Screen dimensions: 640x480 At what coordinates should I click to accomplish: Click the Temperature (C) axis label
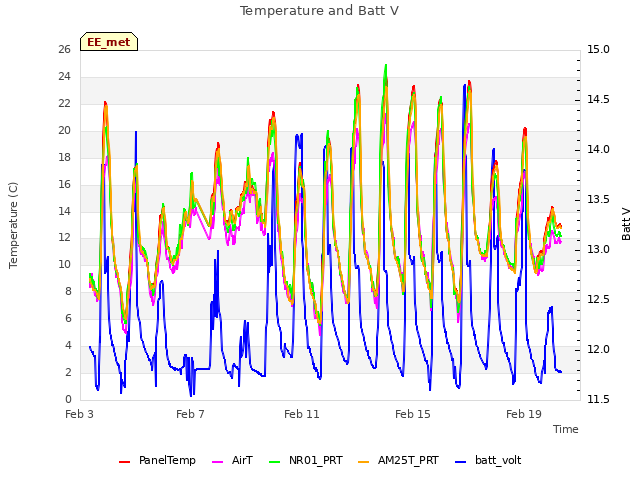(13, 225)
